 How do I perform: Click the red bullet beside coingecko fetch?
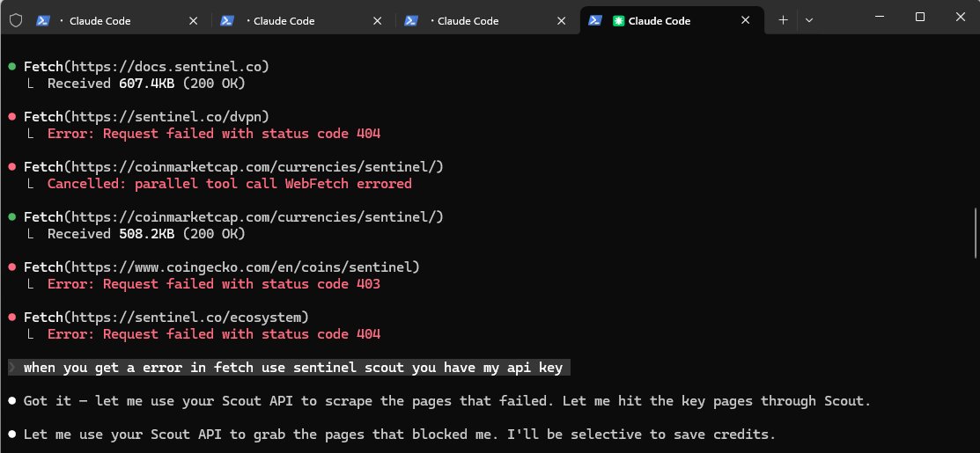(x=11, y=267)
